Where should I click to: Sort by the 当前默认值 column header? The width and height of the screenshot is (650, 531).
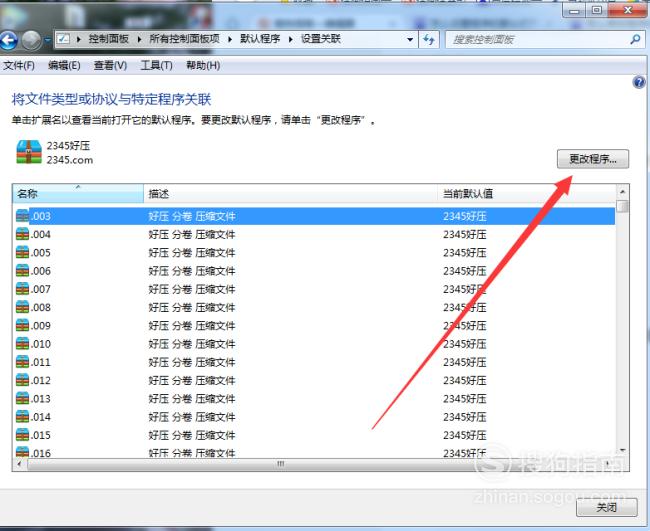click(526, 194)
